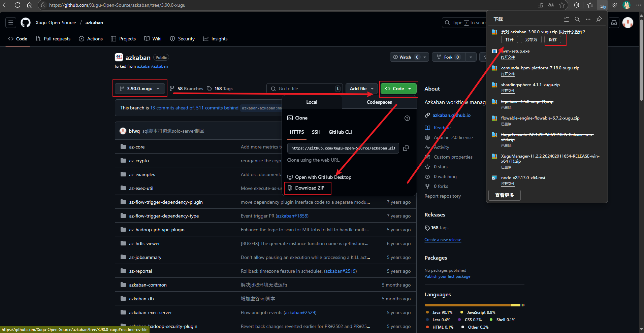Open the Add file dropdown
The height and width of the screenshot is (333, 644).
point(361,89)
